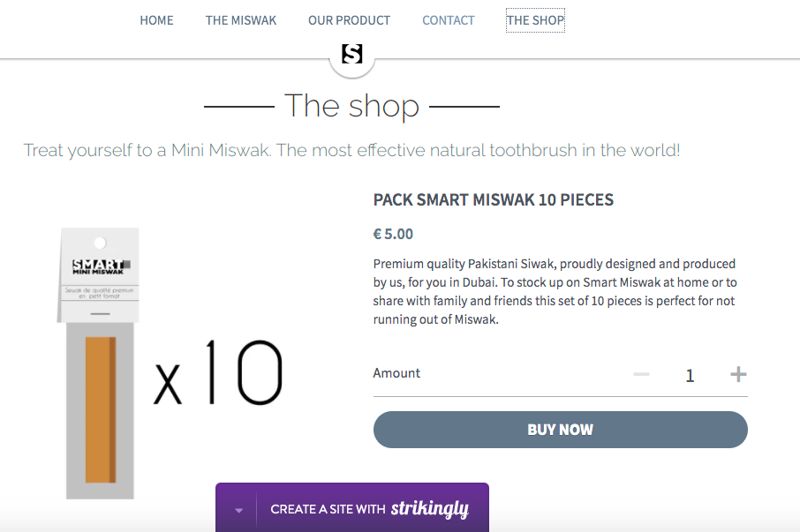Select the highlighted THE SHOP tab
Screen dimensions: 800x532
click(x=534, y=19)
